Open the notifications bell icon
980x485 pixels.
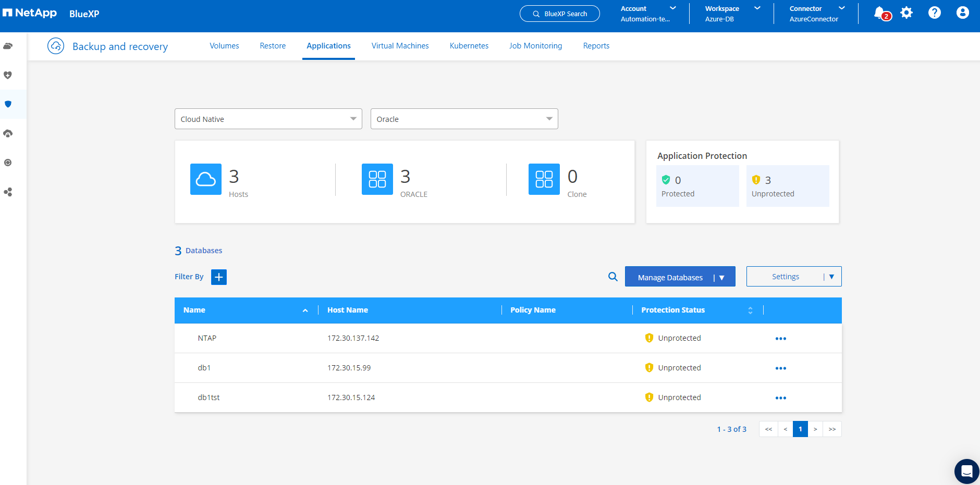[x=880, y=13]
